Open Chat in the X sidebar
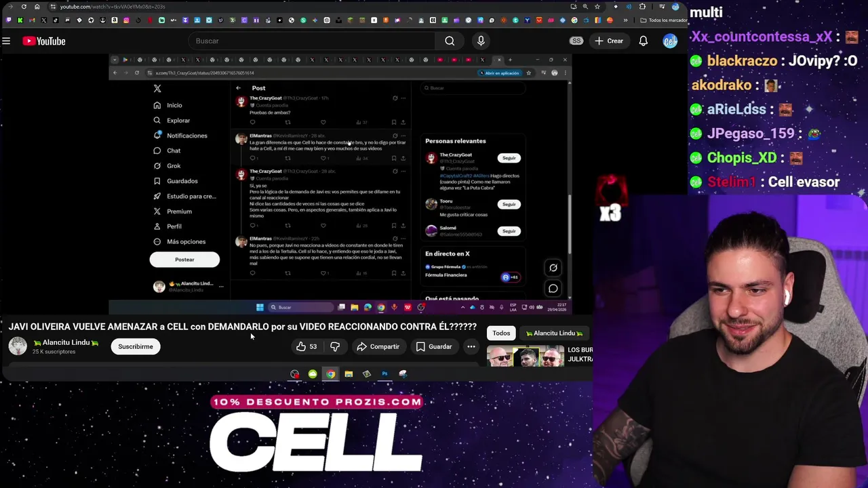 click(x=167, y=150)
